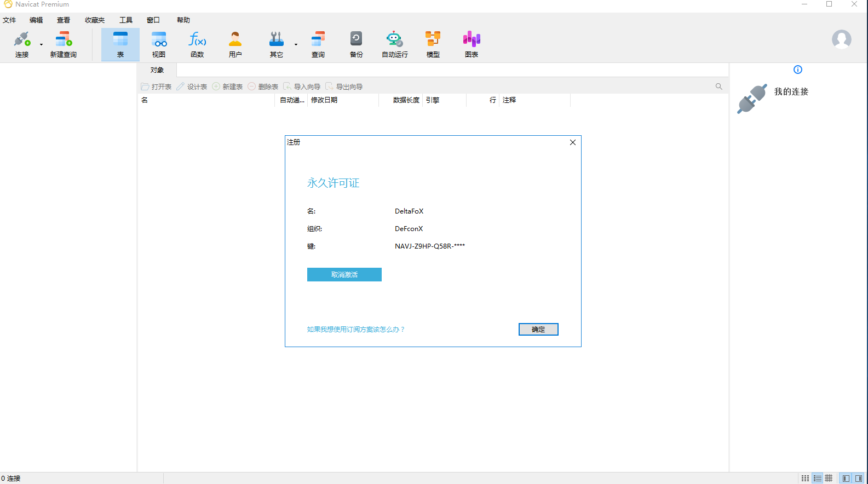Open the Favorites (收藏夹) menu
The width and height of the screenshot is (868, 484).
(x=95, y=20)
